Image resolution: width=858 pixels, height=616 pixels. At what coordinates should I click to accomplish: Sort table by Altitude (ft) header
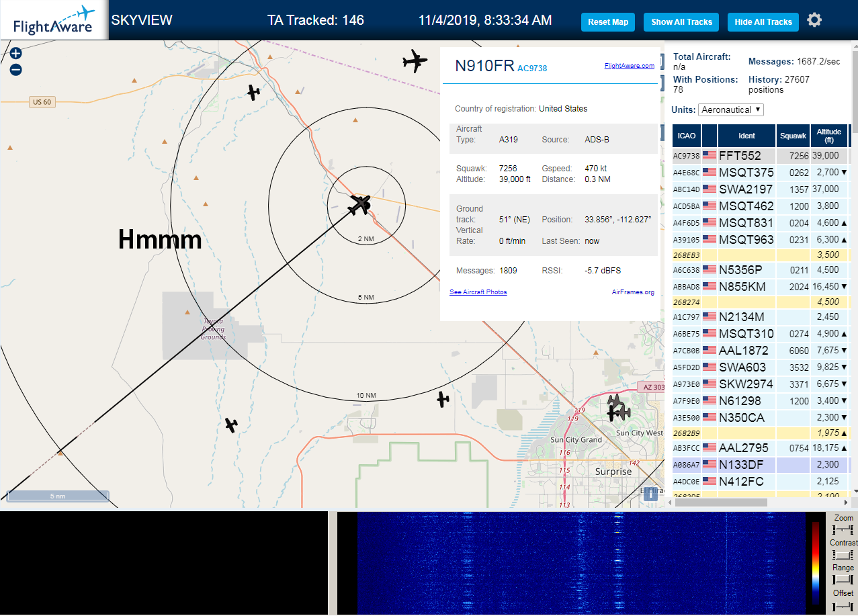[829, 136]
